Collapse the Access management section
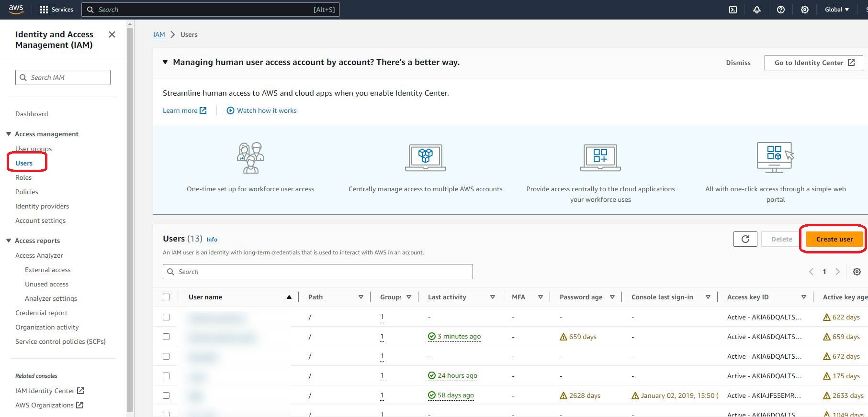Screen dimensions: 868x417 point(9,134)
